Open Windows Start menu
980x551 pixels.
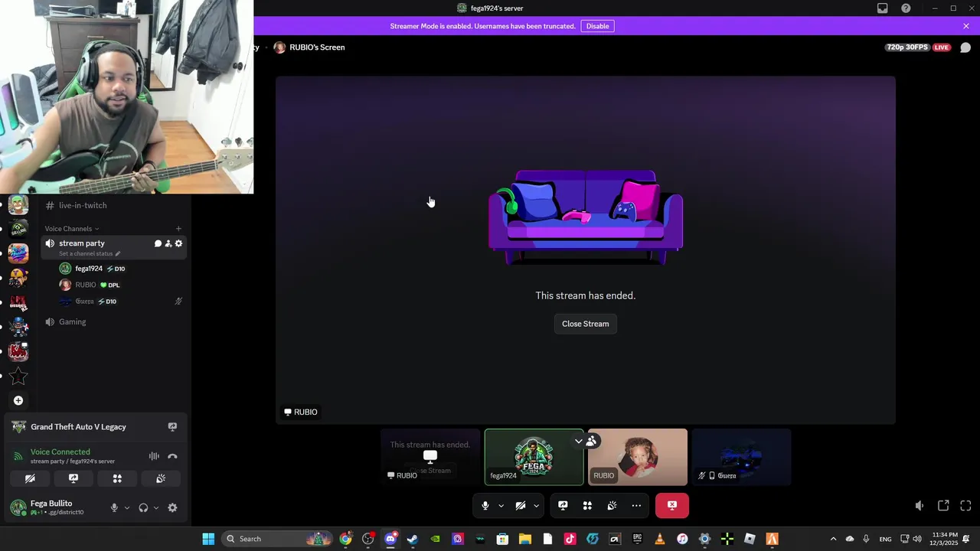click(x=208, y=539)
